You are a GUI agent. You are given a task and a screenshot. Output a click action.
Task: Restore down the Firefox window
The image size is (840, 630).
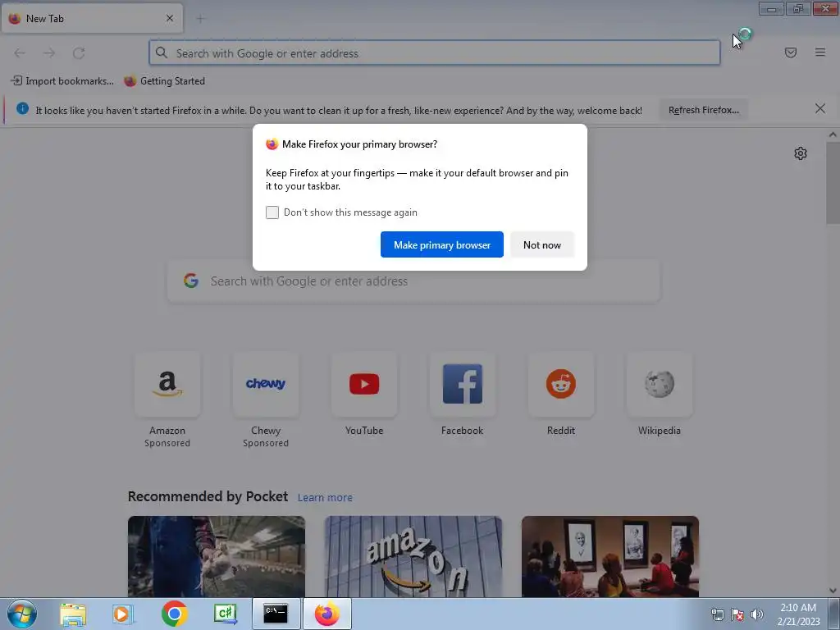tap(798, 8)
